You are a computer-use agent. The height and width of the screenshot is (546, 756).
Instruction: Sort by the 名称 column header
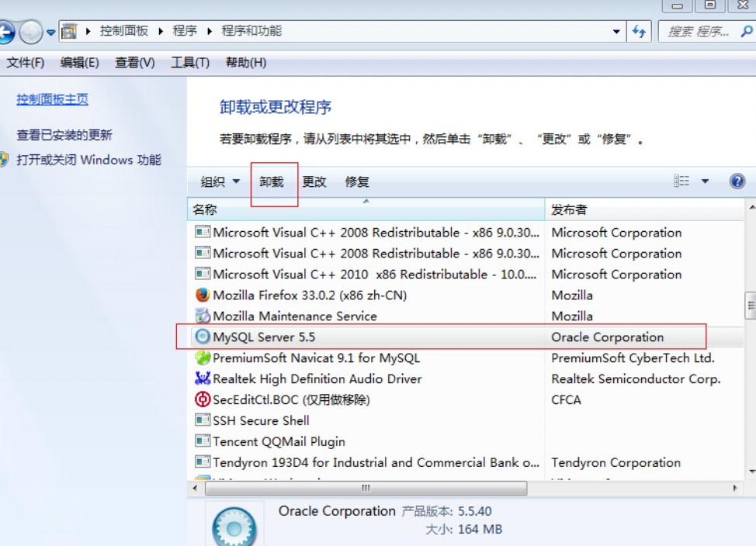(x=366, y=209)
